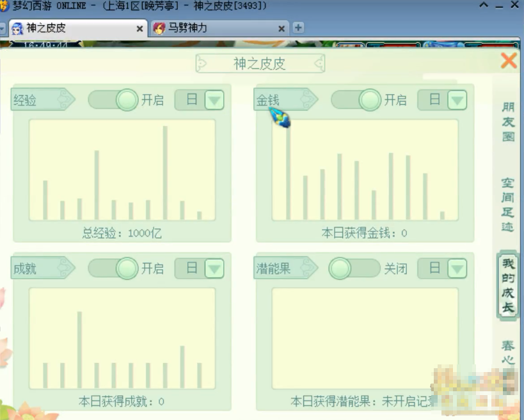
Task: Switch to the 马劈神力 window tab
Action: pos(219,28)
